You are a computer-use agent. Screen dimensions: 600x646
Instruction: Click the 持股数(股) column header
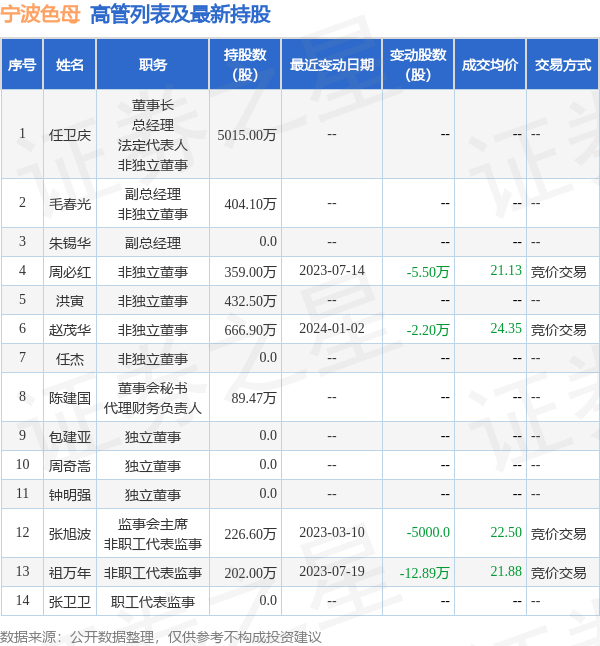click(245, 65)
